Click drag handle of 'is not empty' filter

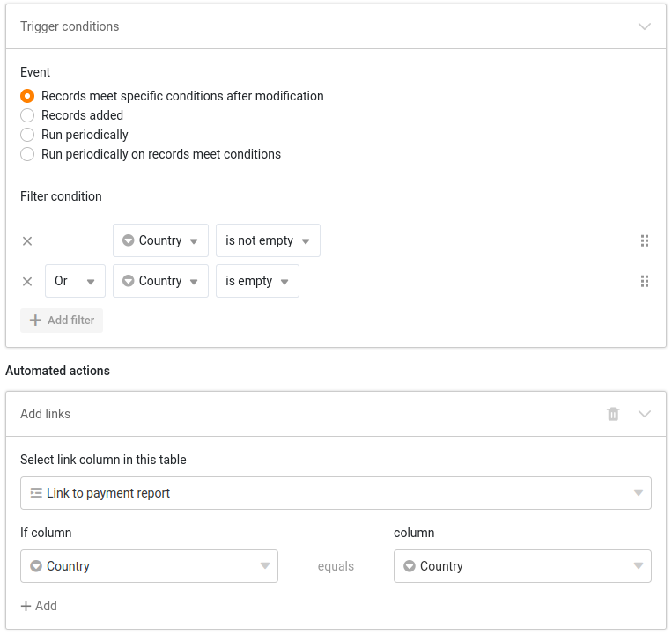tap(644, 240)
